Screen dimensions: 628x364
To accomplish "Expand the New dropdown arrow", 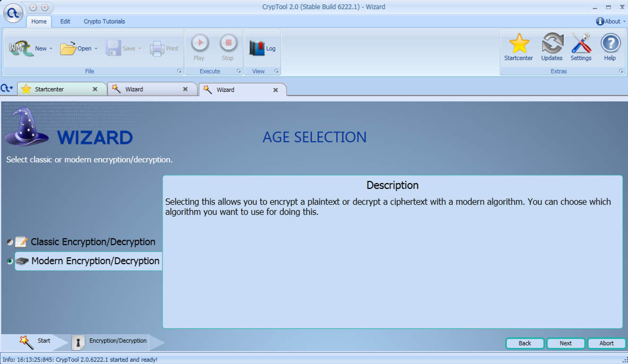I will click(51, 49).
